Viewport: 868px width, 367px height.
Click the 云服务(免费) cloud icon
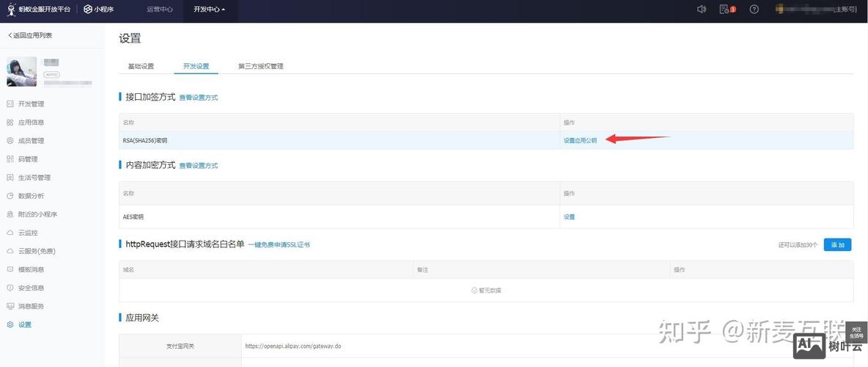pos(10,250)
